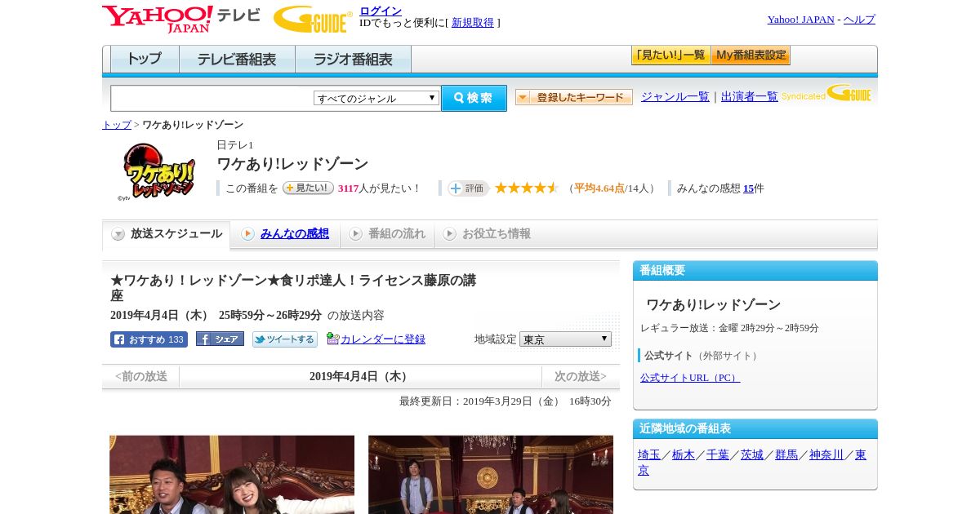Open 神奈川 regional schedule link
The image size is (980, 514).
pyautogui.click(x=826, y=455)
